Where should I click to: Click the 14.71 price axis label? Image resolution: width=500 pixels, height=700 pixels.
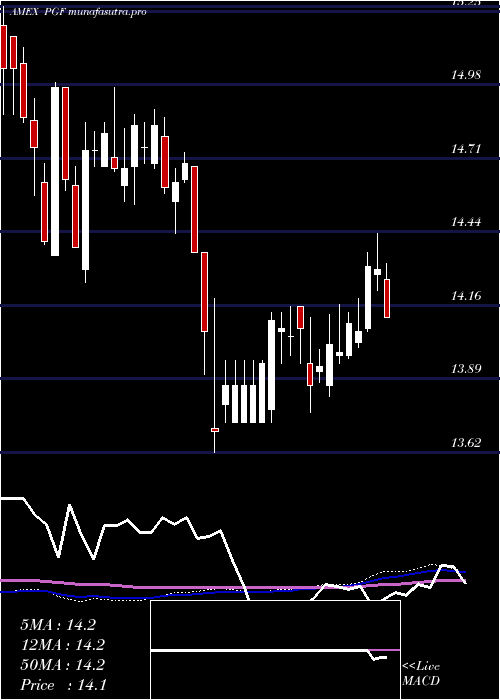pos(466,149)
